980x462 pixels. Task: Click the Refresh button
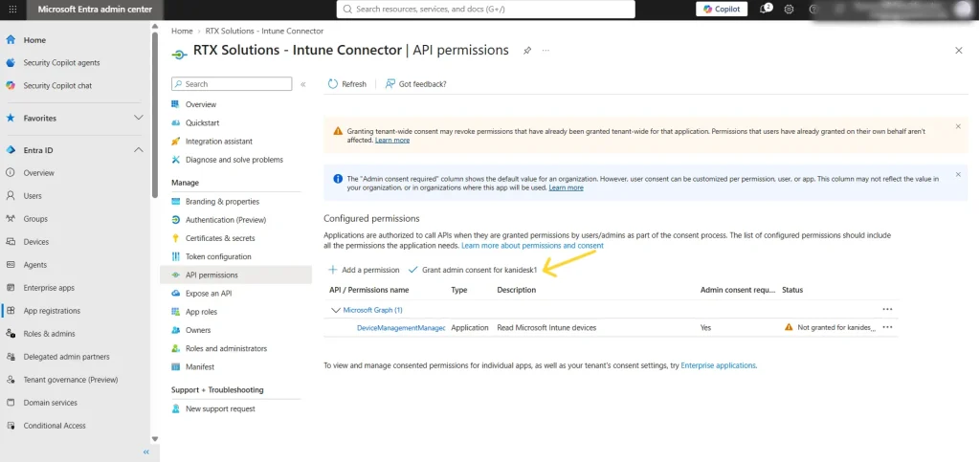point(347,84)
